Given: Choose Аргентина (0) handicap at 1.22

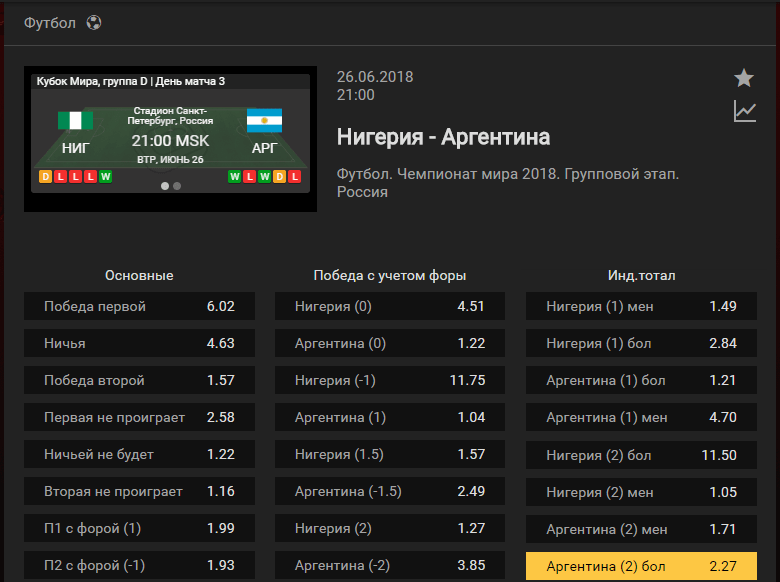Looking at the screenshot, I should tap(390, 343).
